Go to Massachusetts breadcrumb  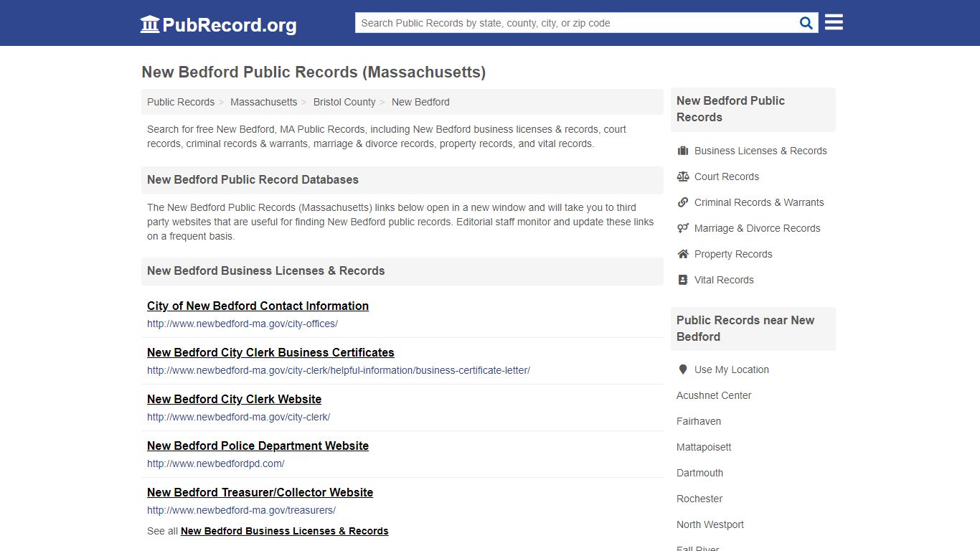click(263, 102)
